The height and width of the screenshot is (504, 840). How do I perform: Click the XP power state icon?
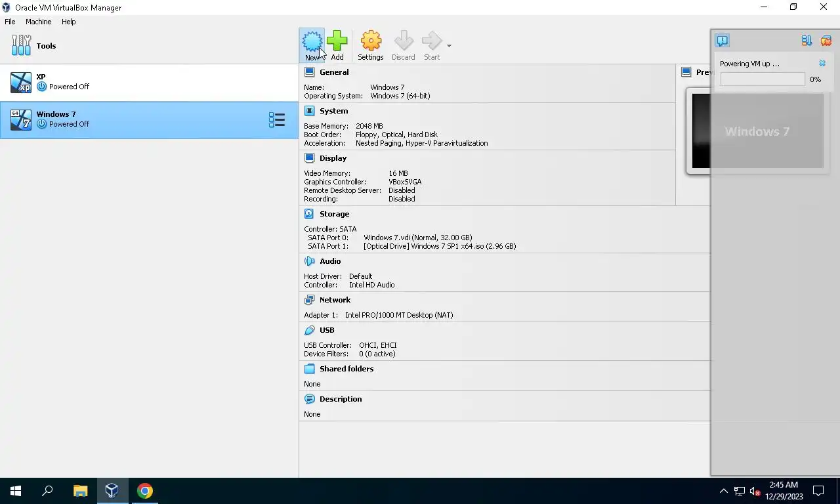coord(41,87)
